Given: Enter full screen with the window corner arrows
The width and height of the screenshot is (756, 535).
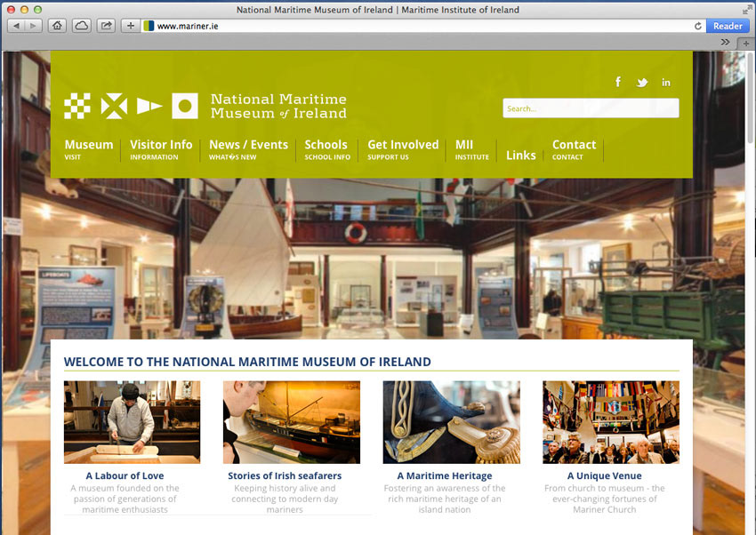Looking at the screenshot, I should tap(747, 9).
